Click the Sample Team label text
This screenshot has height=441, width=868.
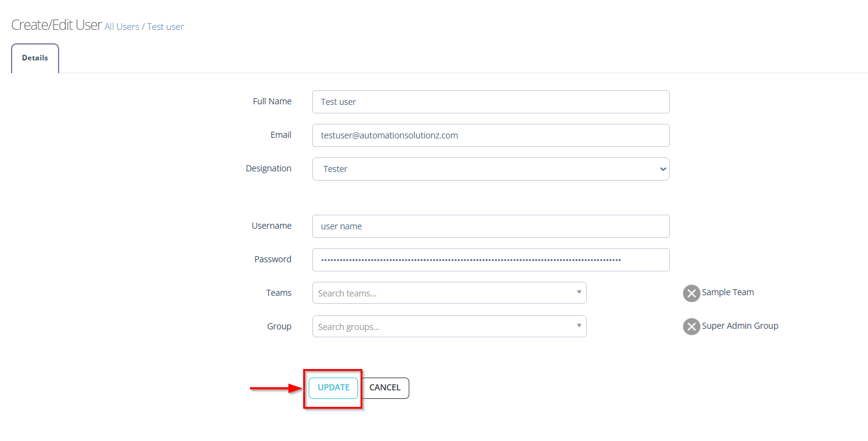tap(728, 292)
